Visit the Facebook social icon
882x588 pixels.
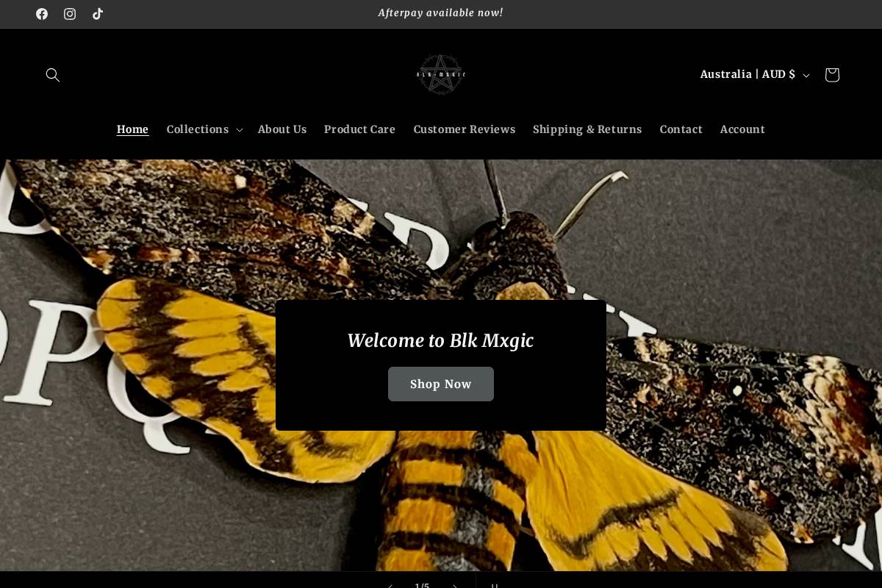[42, 13]
